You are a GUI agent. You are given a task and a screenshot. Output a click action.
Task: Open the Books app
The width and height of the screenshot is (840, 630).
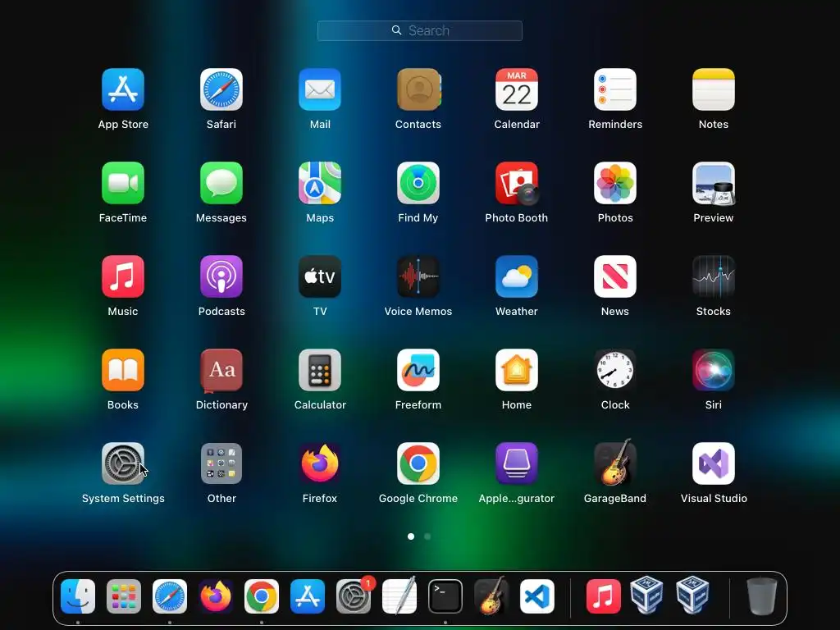pos(123,370)
